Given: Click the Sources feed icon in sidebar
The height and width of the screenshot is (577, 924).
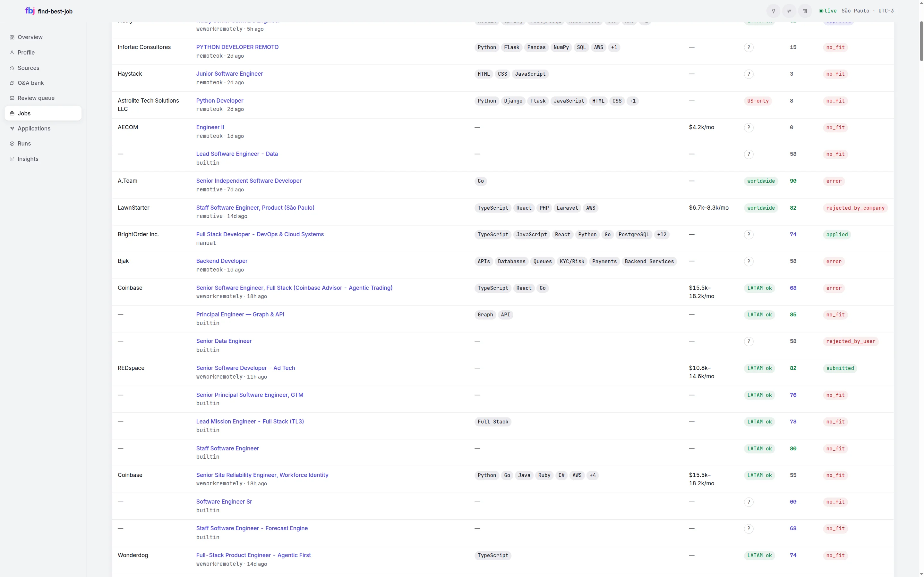Looking at the screenshot, I should (12, 68).
